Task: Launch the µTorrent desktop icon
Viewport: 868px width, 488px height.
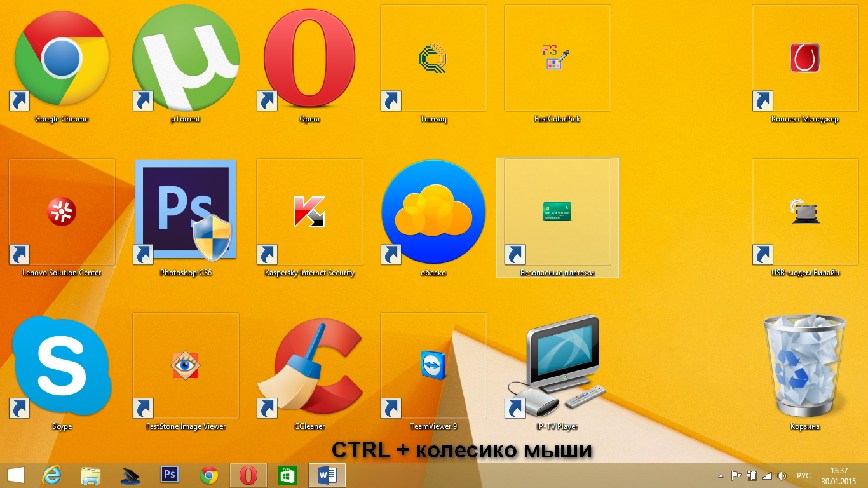Action: [186, 58]
